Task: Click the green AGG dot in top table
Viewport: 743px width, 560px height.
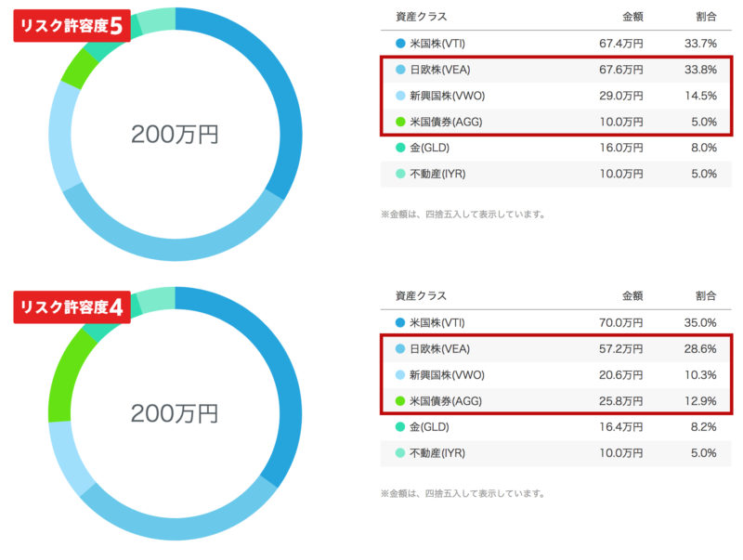Action: click(400, 122)
